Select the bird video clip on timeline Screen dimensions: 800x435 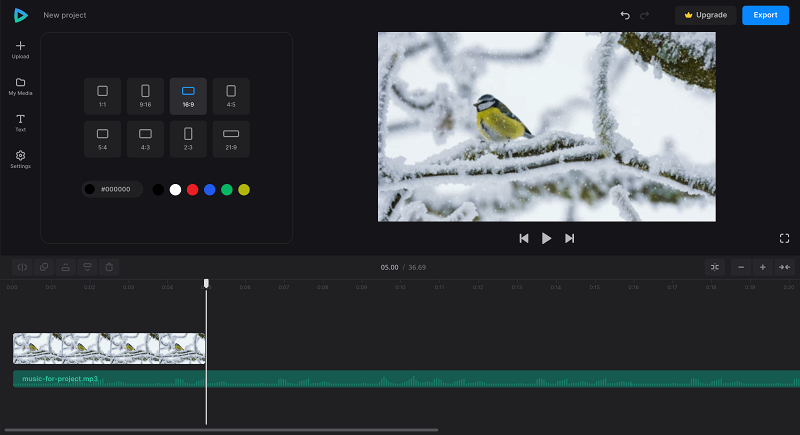tap(109, 348)
